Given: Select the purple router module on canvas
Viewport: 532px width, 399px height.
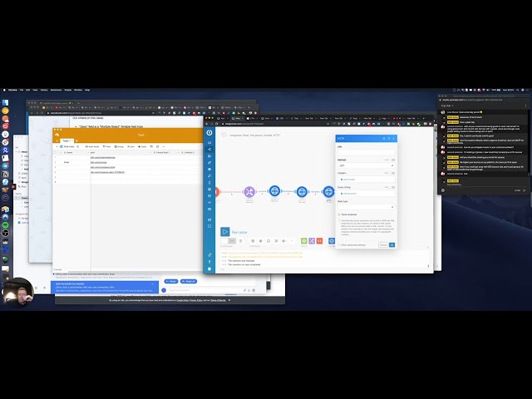Looking at the screenshot, I should (x=249, y=192).
